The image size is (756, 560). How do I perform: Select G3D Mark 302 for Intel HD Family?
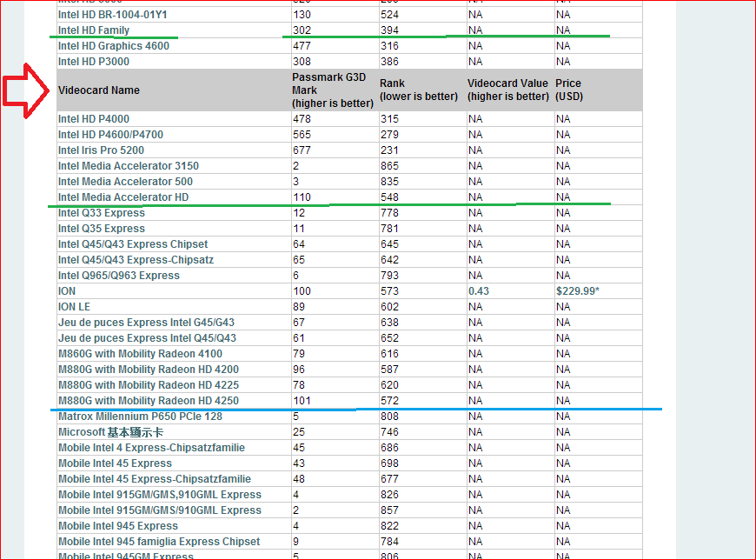pos(302,30)
